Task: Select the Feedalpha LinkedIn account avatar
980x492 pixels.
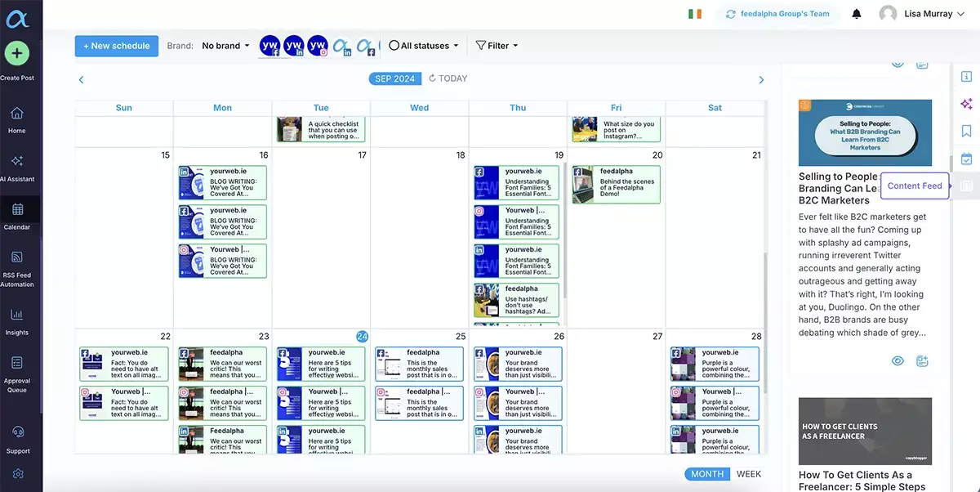Action: [x=342, y=47]
